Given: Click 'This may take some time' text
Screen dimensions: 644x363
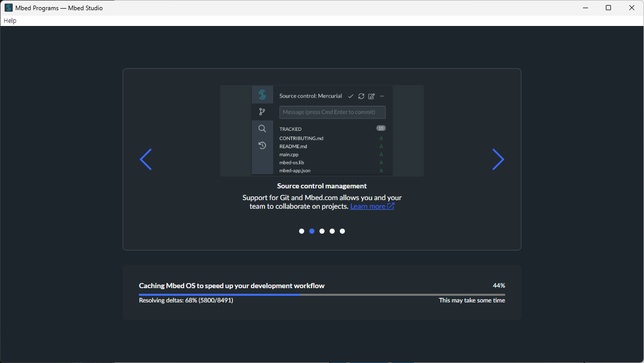Looking at the screenshot, I should click(472, 300).
